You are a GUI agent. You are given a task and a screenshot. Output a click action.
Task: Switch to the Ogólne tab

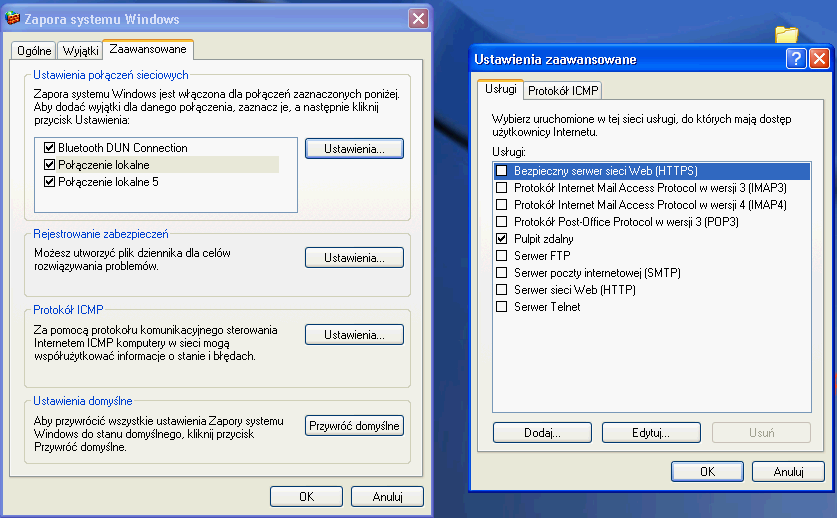click(34, 51)
